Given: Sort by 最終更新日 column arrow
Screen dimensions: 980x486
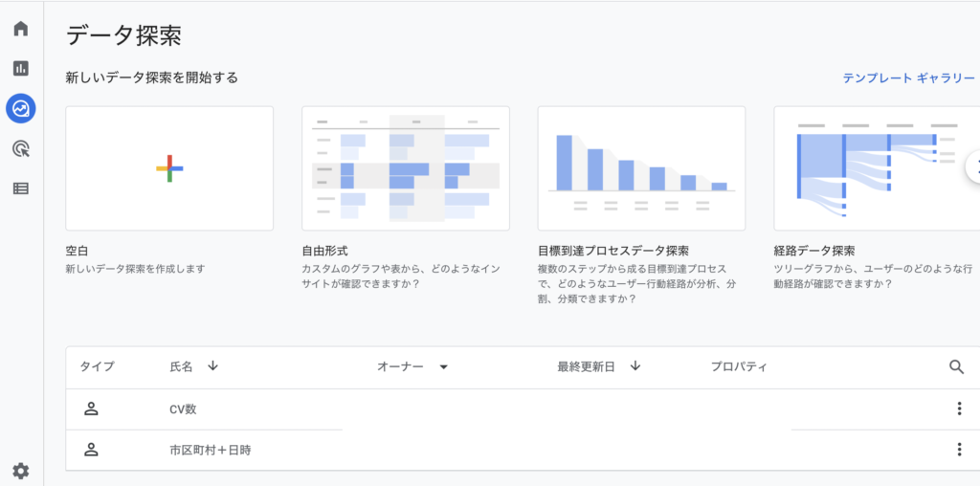Looking at the screenshot, I should click(635, 366).
